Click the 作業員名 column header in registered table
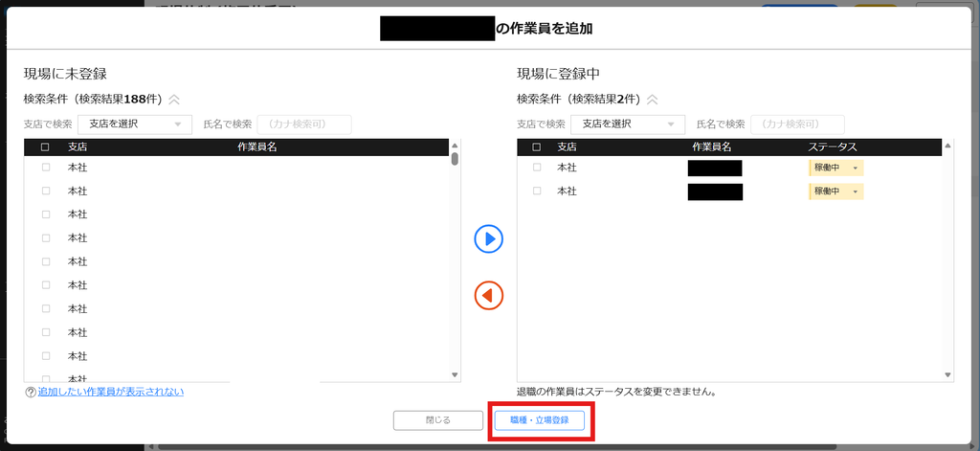Screen dimensions: 980x451 coord(711,147)
